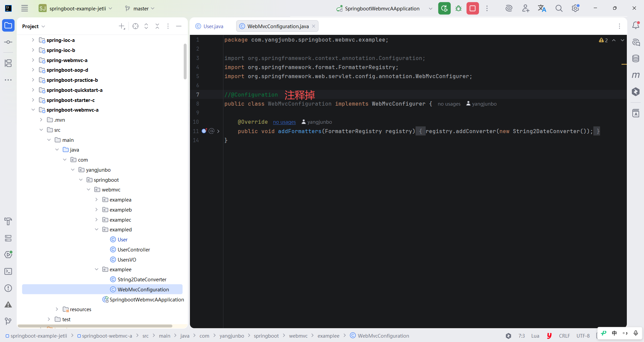Open the Project tool window icon
The width and height of the screenshot is (644, 342).
[x=8, y=25]
